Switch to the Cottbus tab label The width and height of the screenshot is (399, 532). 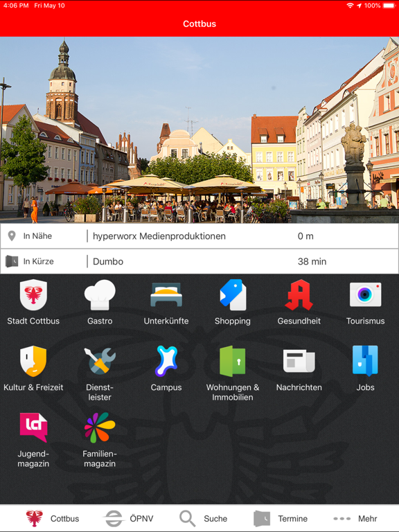64,519
